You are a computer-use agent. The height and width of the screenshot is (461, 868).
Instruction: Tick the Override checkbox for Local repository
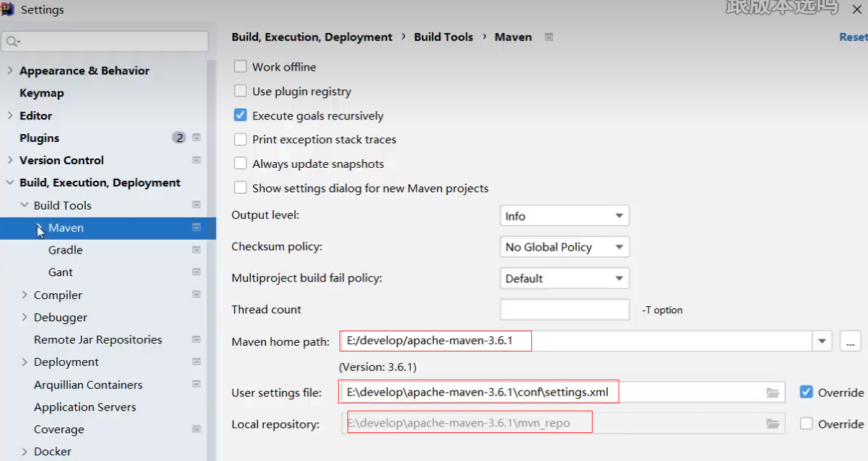click(806, 424)
